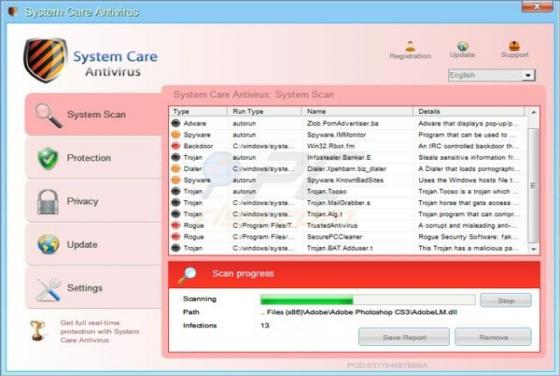The height and width of the screenshot is (376, 560).
Task: Click the icon beside TrustedAntivirus row
Action: tap(176, 225)
